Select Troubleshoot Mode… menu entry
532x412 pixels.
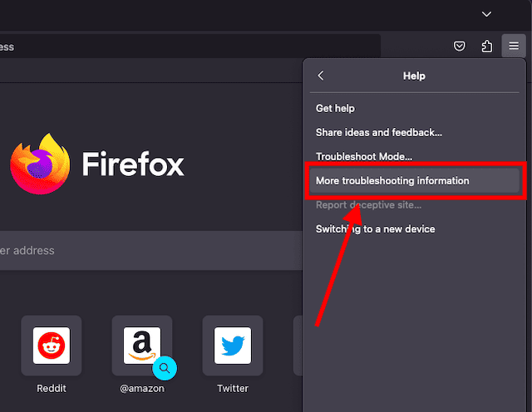point(364,156)
